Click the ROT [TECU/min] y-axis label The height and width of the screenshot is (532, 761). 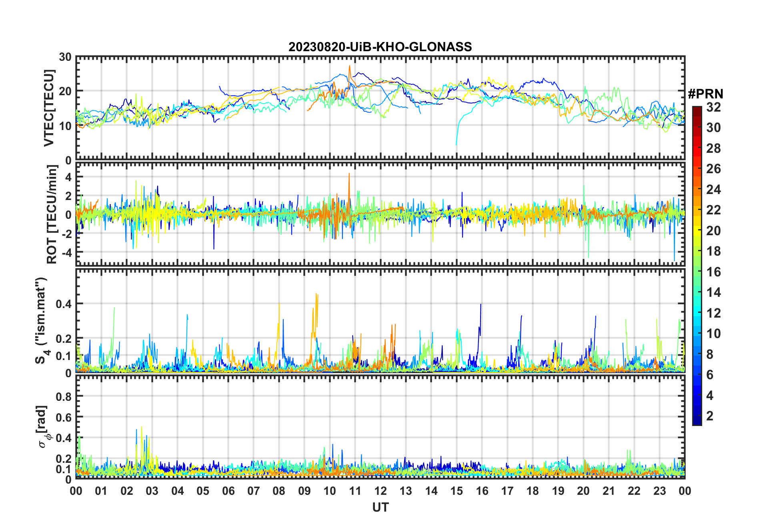click(x=52, y=214)
